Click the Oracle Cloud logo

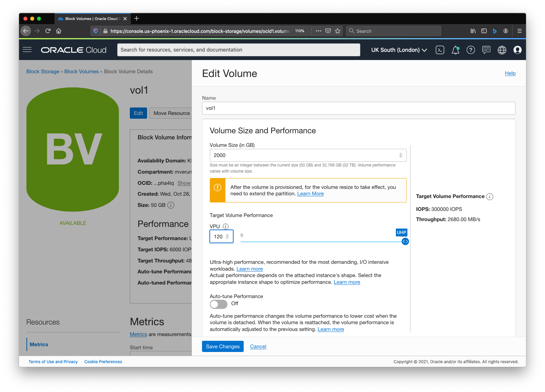74,50
